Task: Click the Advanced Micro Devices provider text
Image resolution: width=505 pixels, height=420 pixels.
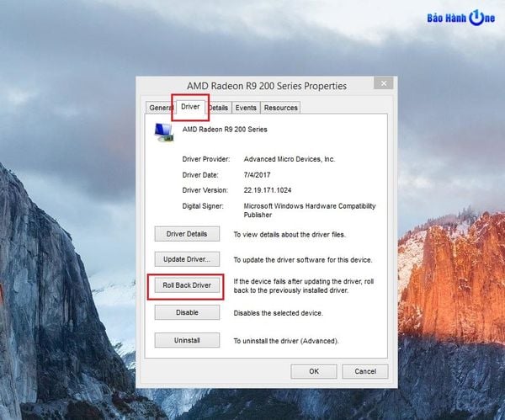Action: [289, 158]
